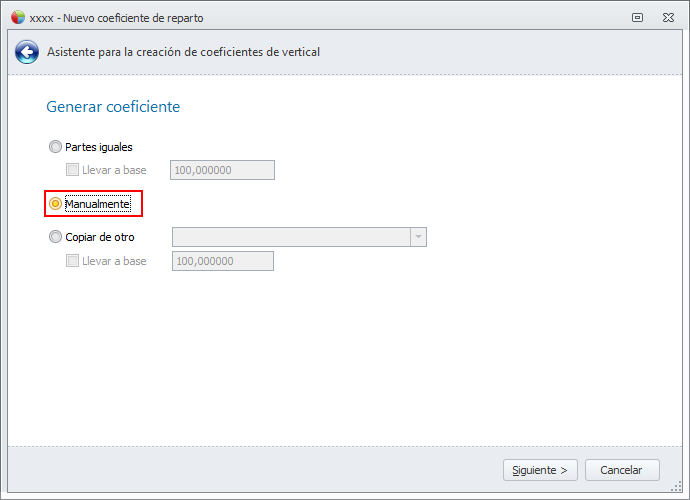
Task: Click the Asistente para la creación header text
Action: coord(184,52)
